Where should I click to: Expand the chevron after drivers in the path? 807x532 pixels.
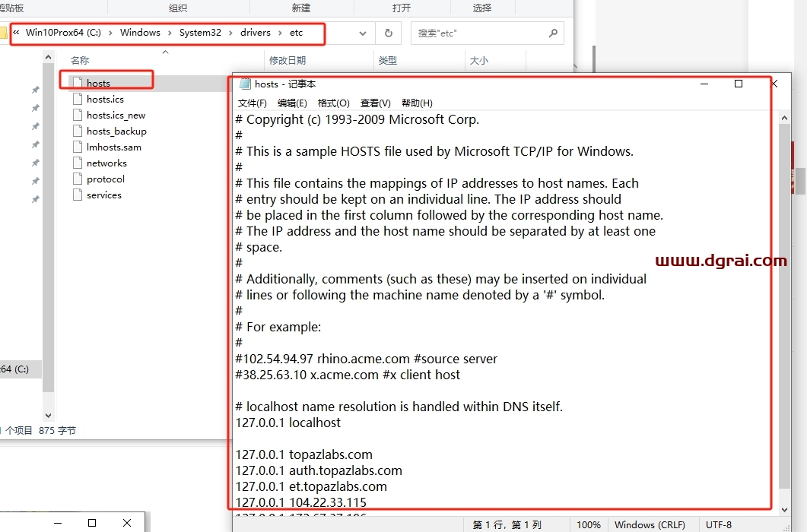click(280, 33)
